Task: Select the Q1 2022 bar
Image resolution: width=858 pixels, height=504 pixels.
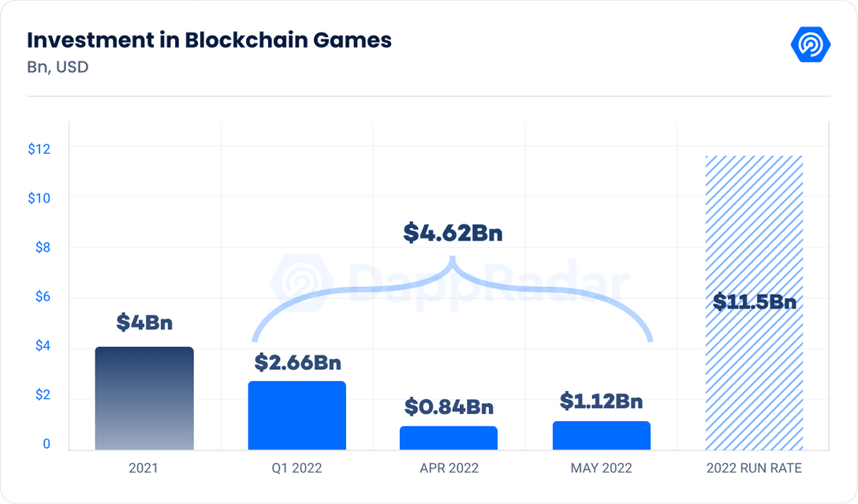Action: (297, 416)
